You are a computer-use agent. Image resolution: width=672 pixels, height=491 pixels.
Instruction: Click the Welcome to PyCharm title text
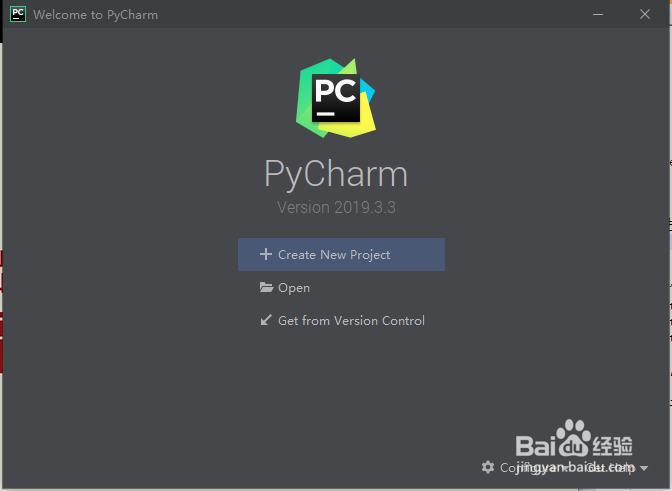click(x=96, y=15)
